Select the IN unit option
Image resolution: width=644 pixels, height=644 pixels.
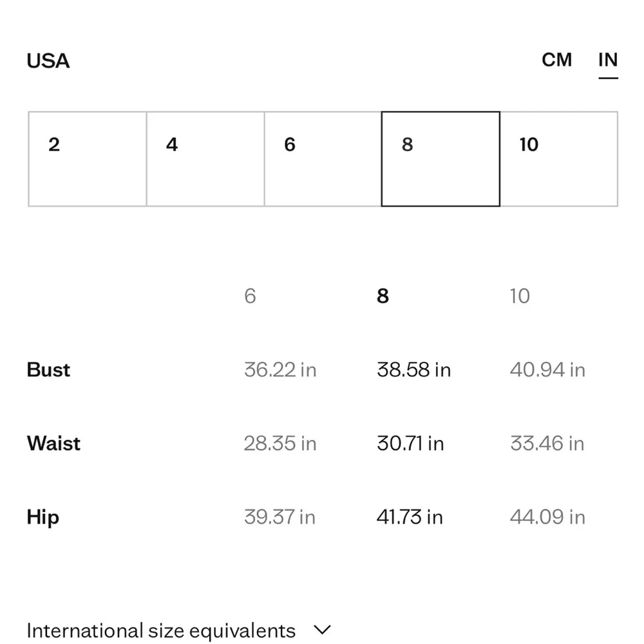click(x=608, y=60)
